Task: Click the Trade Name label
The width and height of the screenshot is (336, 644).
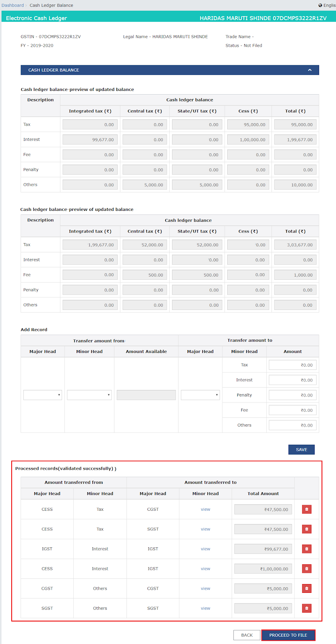Action: pos(240,37)
